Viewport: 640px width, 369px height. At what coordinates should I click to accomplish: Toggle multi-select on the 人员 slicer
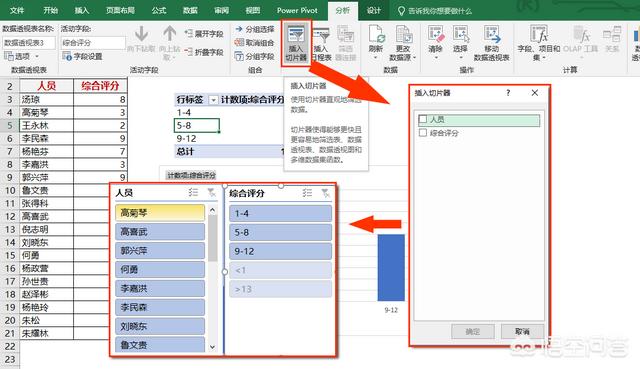193,193
